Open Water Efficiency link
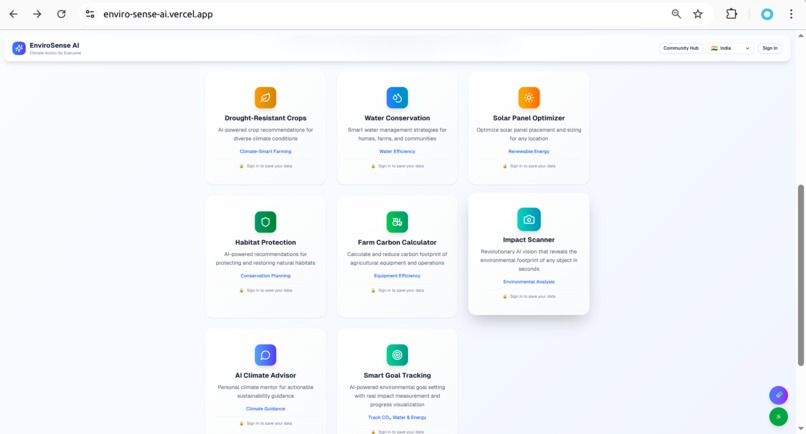Viewport: 806px width, 434px height. point(397,151)
